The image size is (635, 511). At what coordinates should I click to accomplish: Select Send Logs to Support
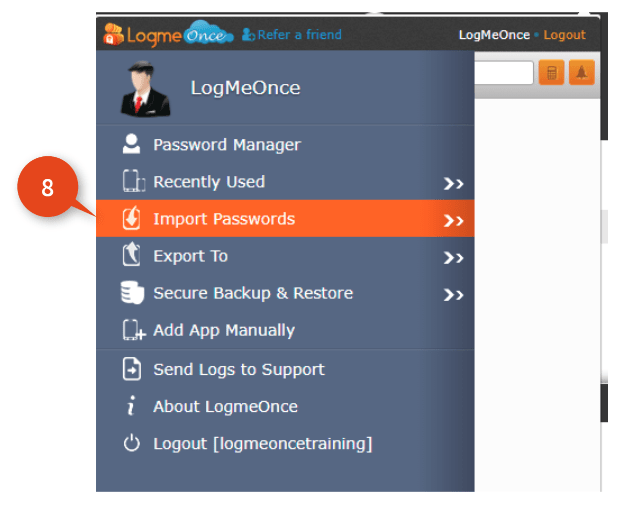pos(285,369)
